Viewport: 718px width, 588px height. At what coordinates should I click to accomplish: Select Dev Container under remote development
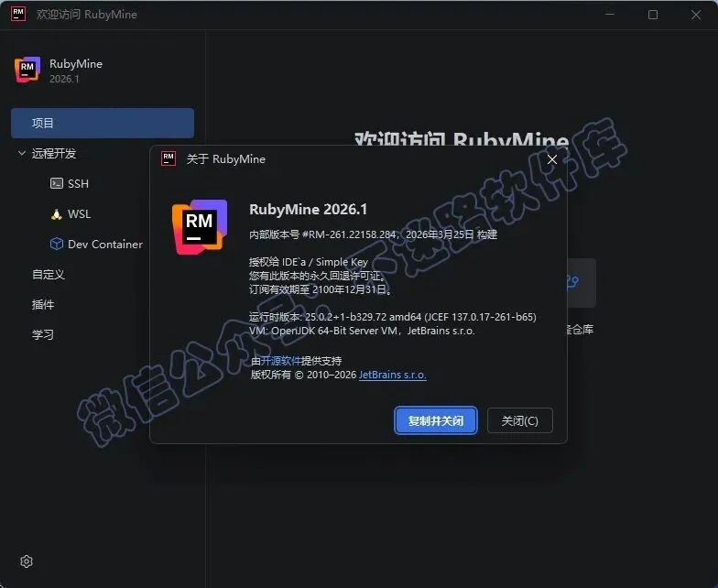(104, 244)
